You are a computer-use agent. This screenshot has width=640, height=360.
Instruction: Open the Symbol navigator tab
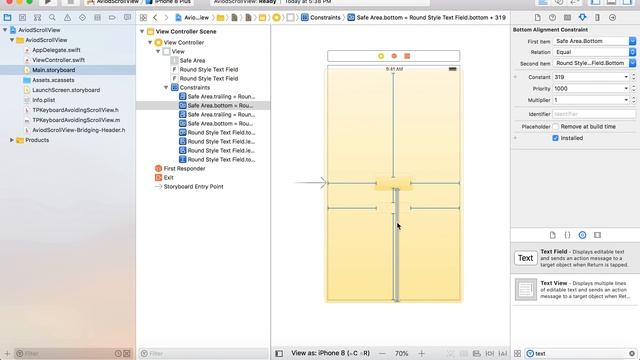[37, 18]
